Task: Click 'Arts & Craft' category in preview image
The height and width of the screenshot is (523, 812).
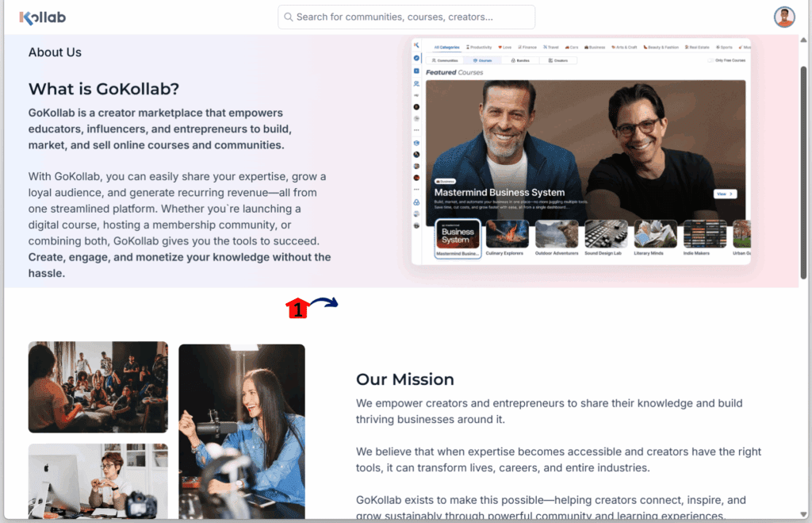Action: (x=624, y=47)
